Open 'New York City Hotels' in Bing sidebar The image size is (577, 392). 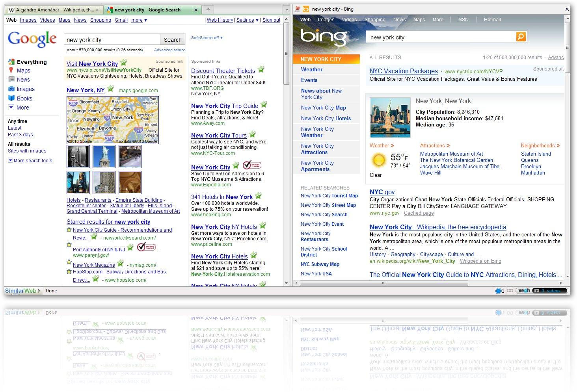[x=326, y=118]
